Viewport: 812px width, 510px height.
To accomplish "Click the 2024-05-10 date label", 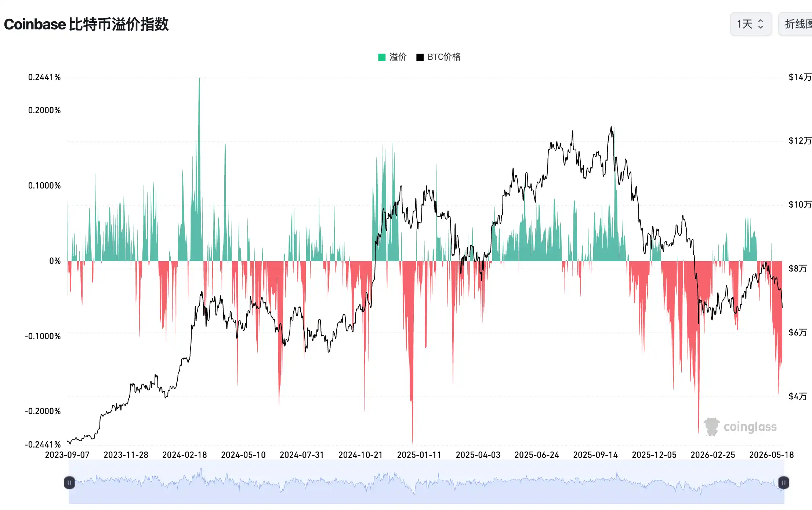I will [x=243, y=455].
